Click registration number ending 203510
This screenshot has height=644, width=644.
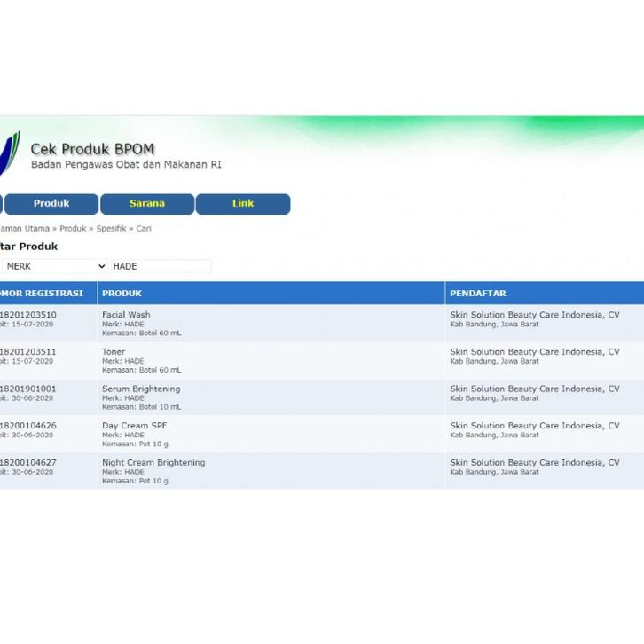(x=27, y=315)
